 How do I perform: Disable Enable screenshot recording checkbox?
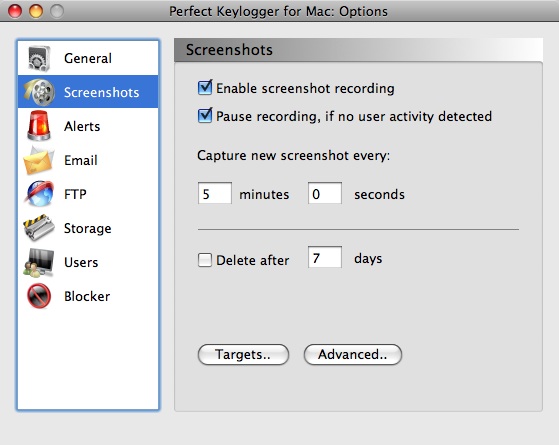tap(205, 88)
